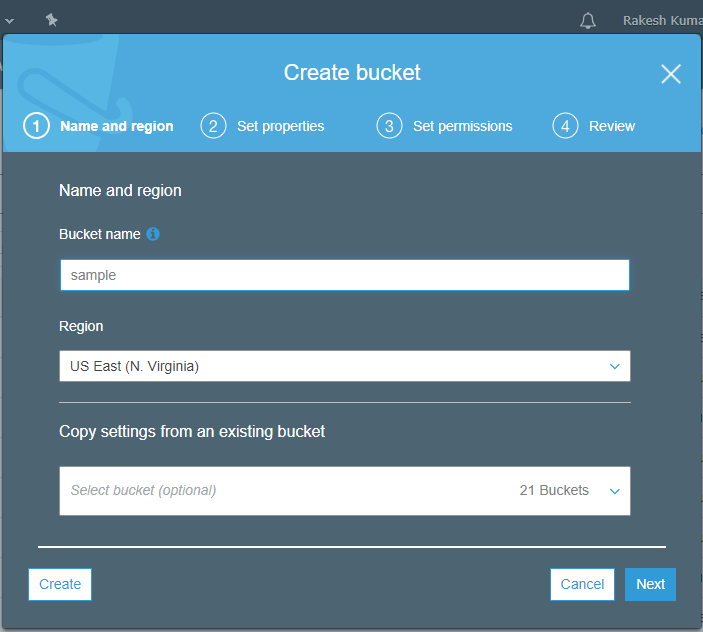
Task: Switch to the Set permissions step label
Action: [462, 126]
